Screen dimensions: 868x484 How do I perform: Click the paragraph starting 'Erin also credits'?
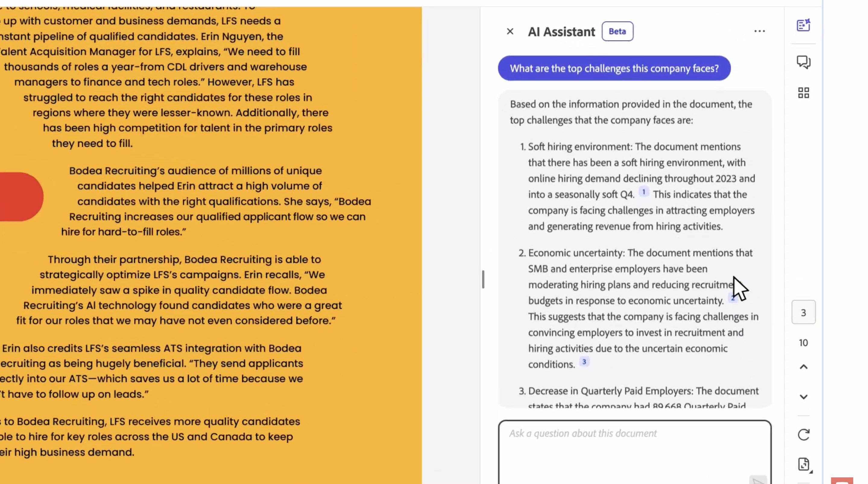pyautogui.click(x=151, y=371)
